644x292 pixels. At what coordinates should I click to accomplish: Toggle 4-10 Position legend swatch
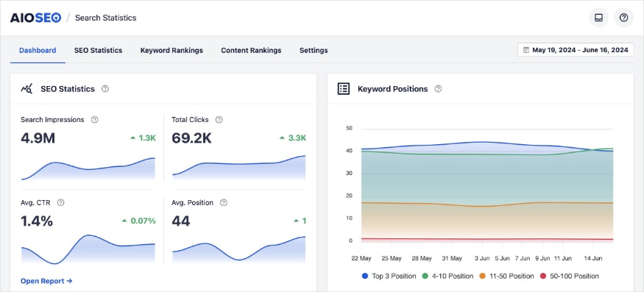coord(425,277)
